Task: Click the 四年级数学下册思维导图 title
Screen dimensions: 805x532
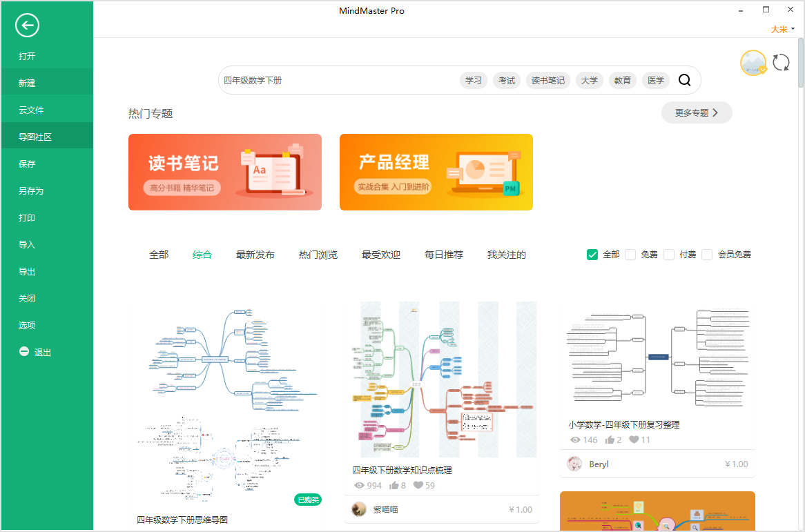Action: (182, 520)
